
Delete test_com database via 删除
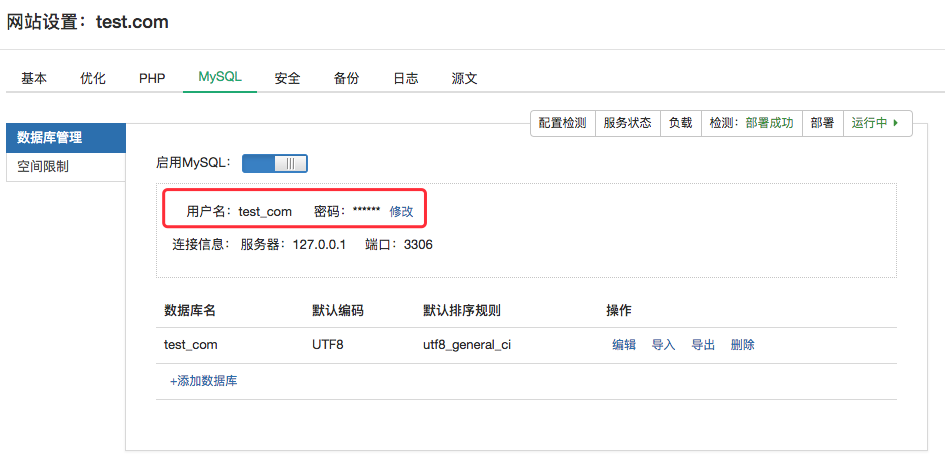click(x=743, y=345)
